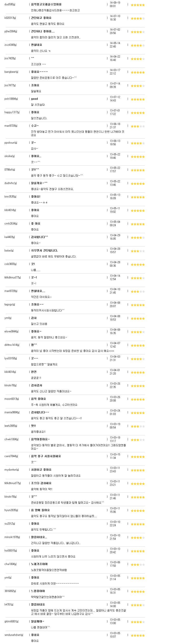Click the star rating on wndusehdwn's review
The width and height of the screenshot is (169, 644).
[138, 635]
